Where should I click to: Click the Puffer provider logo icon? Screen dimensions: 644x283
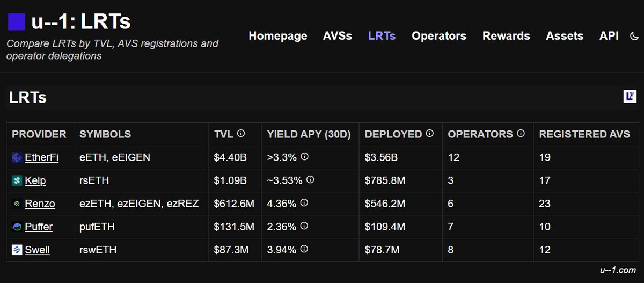17,227
